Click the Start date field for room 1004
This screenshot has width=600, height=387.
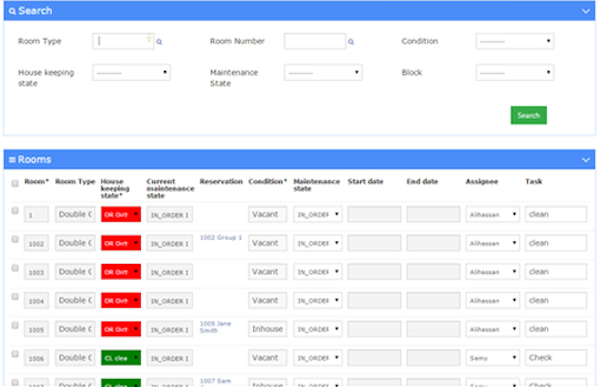point(374,300)
